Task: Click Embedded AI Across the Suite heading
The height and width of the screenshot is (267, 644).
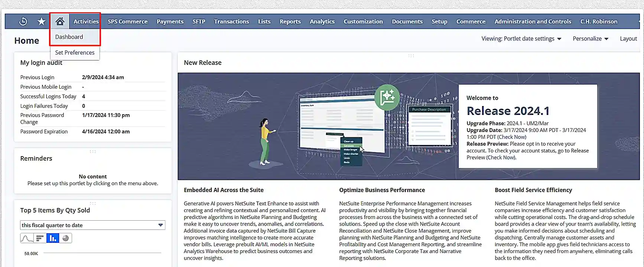Action: [224, 190]
